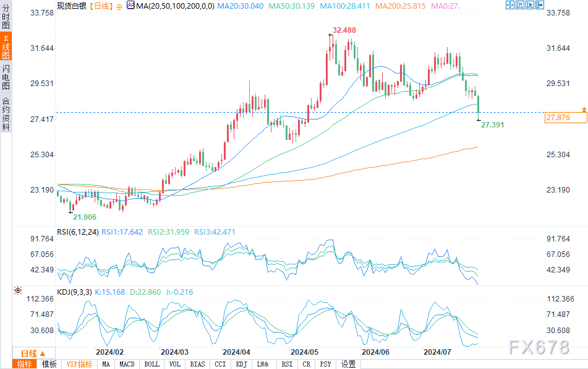
Task: Click the 2024/05 date axis label
Action: 304,352
